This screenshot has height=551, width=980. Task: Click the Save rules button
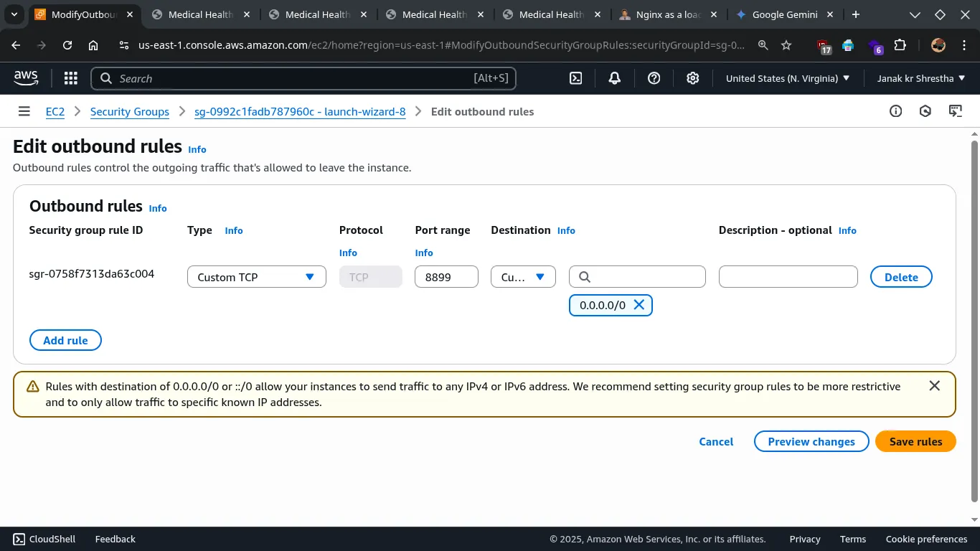915,441
